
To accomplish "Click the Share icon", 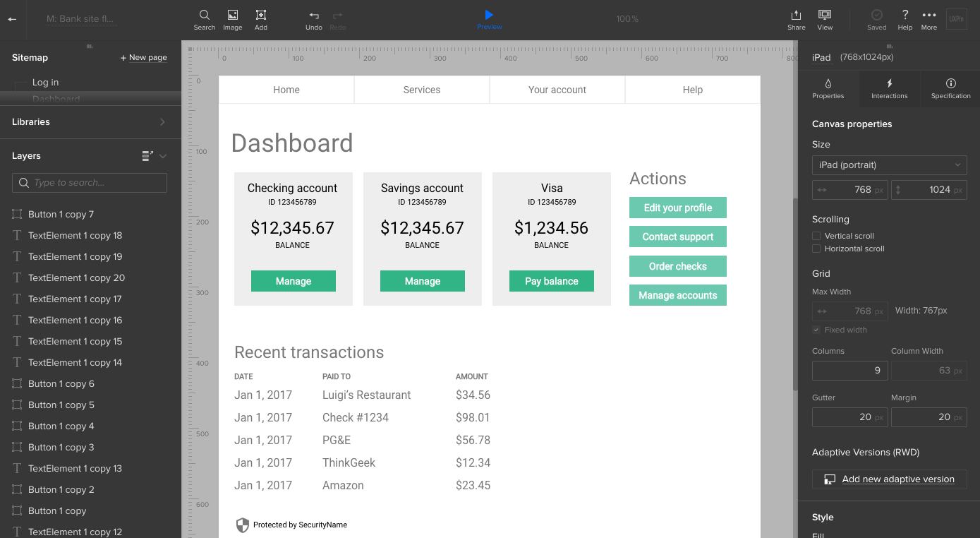I will [796, 16].
